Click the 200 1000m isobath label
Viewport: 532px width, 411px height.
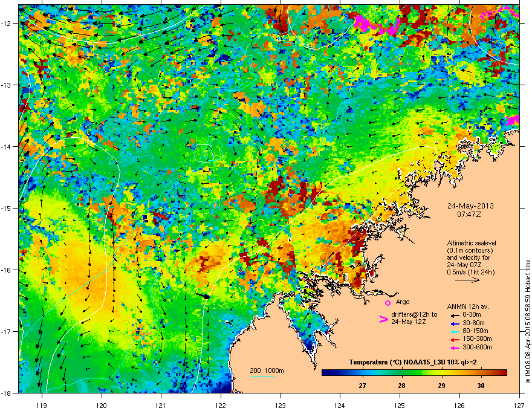coord(267,371)
